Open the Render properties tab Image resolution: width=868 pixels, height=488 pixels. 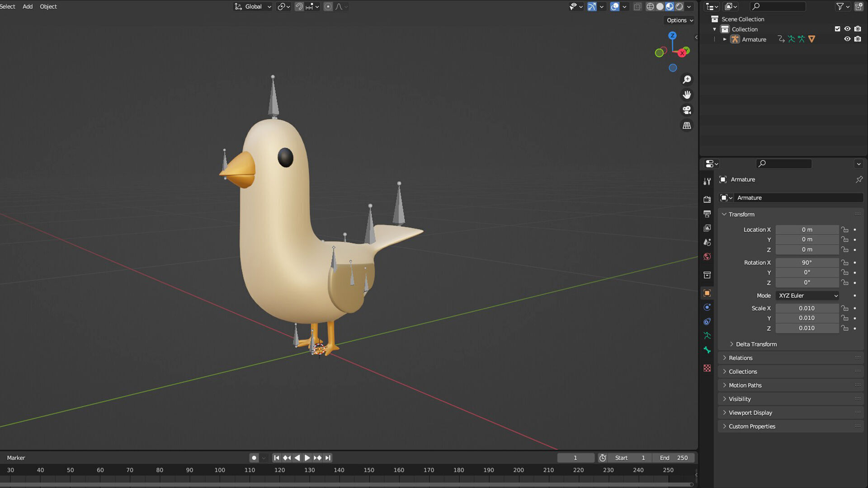coord(707,199)
